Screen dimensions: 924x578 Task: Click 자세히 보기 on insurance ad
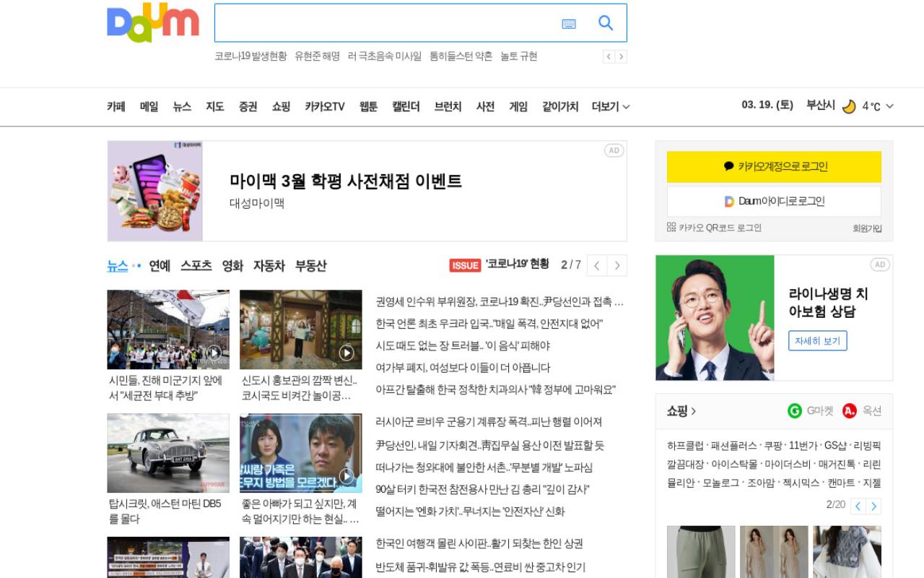pyautogui.click(x=818, y=340)
